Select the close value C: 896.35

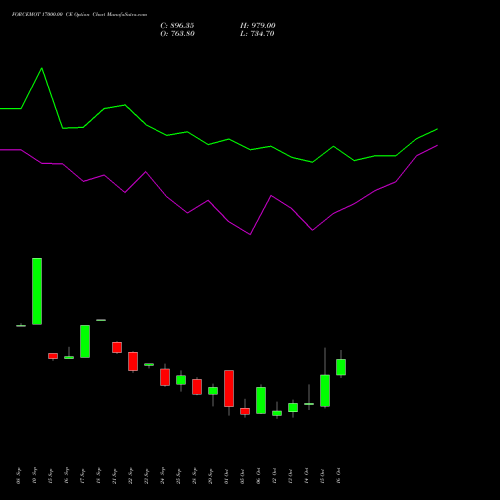tap(177, 26)
